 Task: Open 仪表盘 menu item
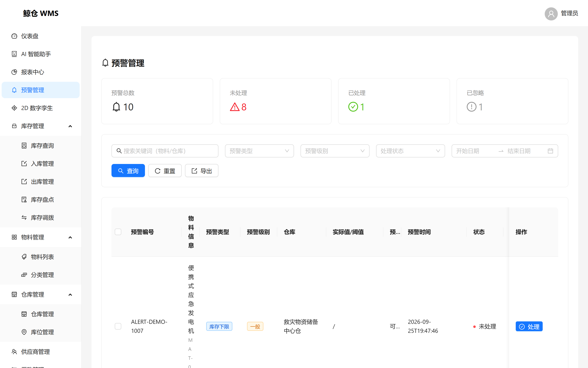pyautogui.click(x=41, y=36)
